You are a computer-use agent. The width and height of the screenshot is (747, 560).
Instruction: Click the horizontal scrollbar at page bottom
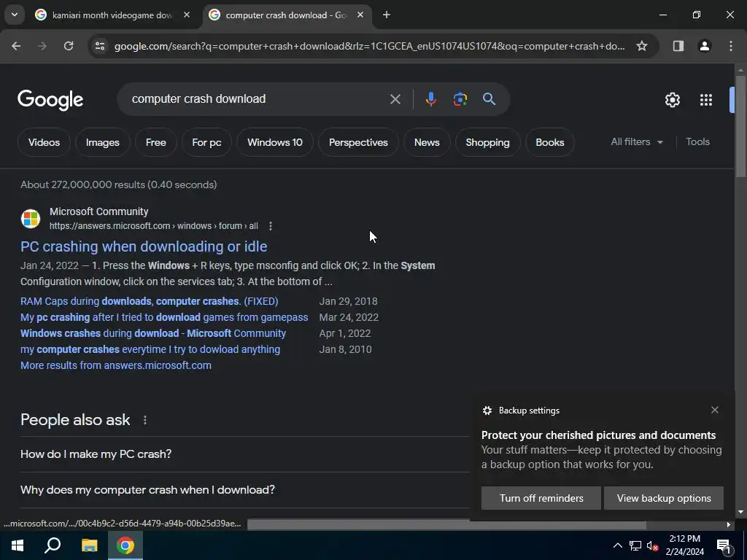pos(446,525)
